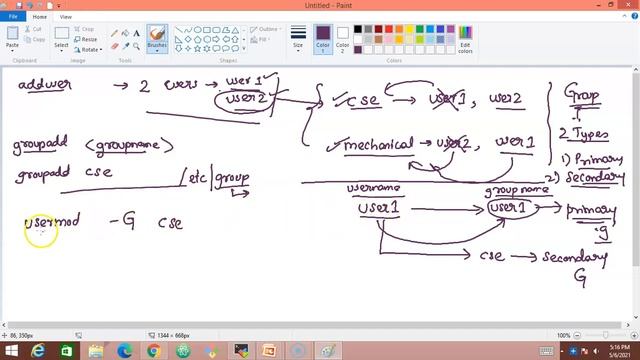Viewport: 640px width, 360px height.
Task: Select the Color picker eyedropper tool
Action: [x=125, y=46]
